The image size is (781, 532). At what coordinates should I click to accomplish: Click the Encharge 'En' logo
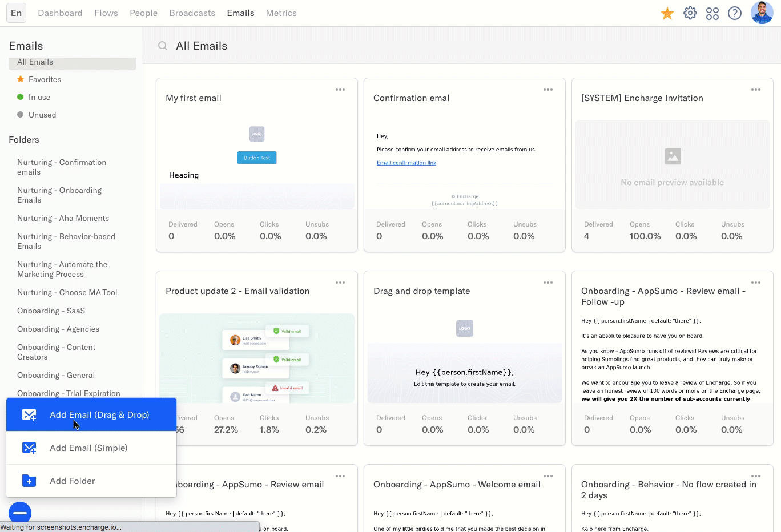pyautogui.click(x=16, y=13)
